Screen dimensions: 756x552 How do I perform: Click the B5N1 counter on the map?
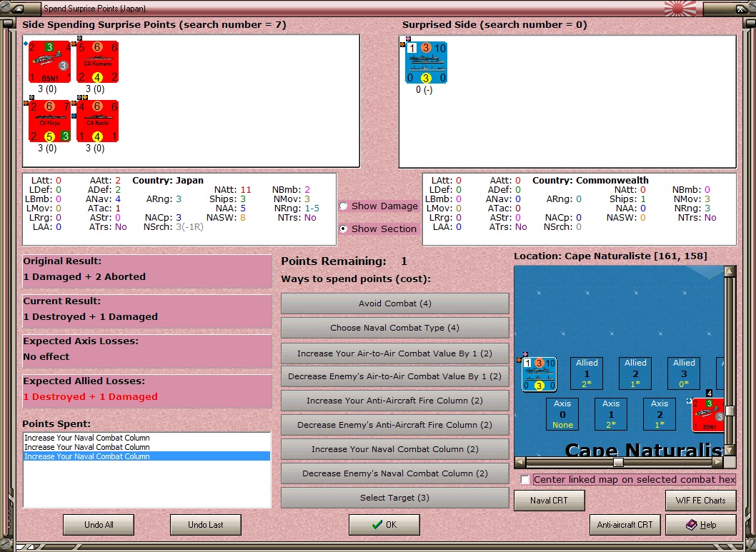(708, 415)
